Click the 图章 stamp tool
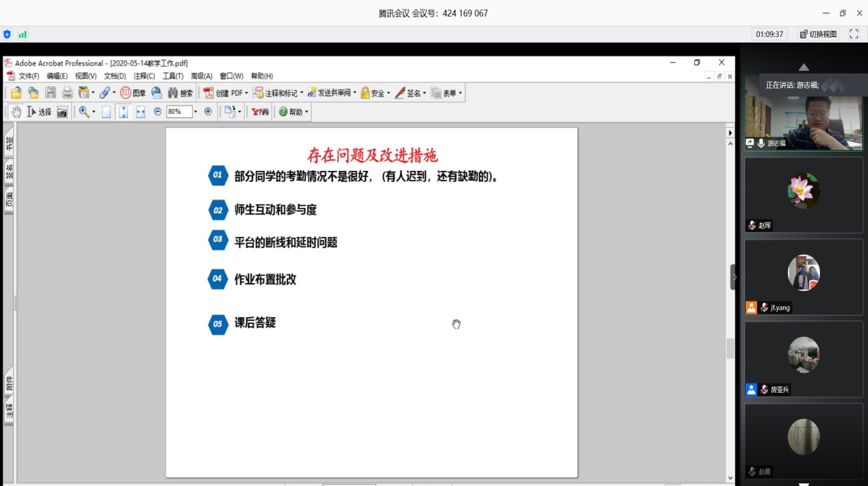868x486 pixels. tap(133, 93)
